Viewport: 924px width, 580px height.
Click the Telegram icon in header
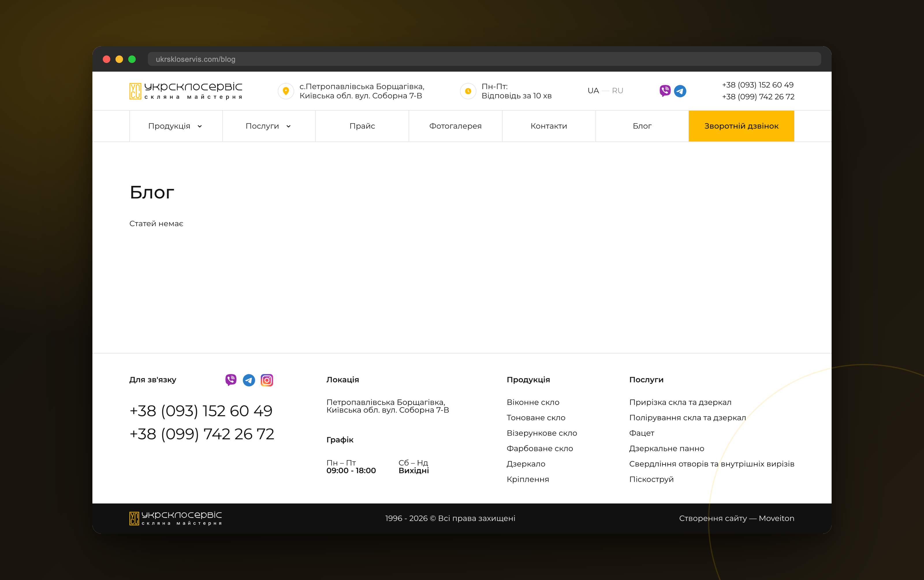(680, 91)
